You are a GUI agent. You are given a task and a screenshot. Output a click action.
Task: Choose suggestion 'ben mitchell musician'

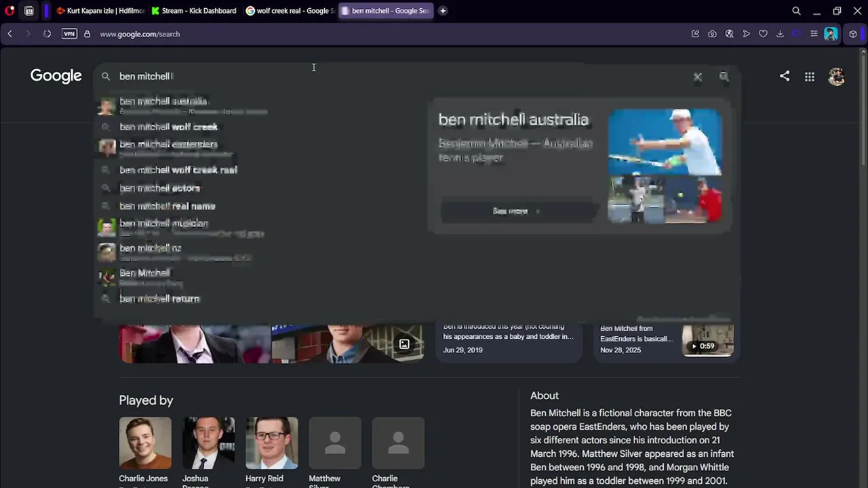pos(258,227)
